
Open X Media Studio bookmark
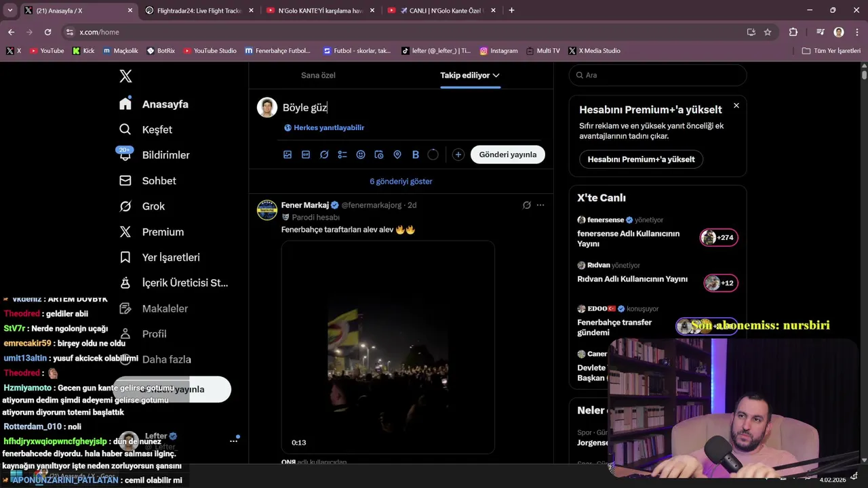tap(594, 51)
